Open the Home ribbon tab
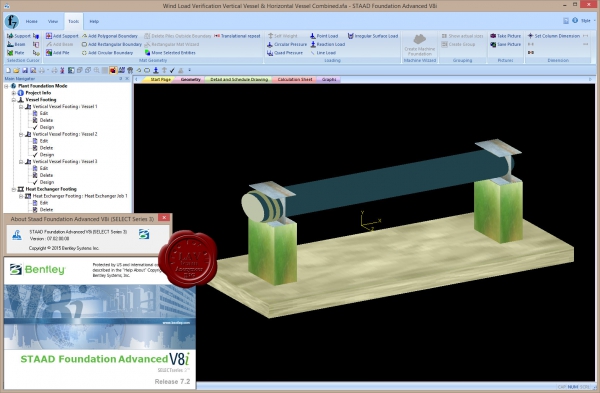The width and height of the screenshot is (600, 393). point(31,21)
